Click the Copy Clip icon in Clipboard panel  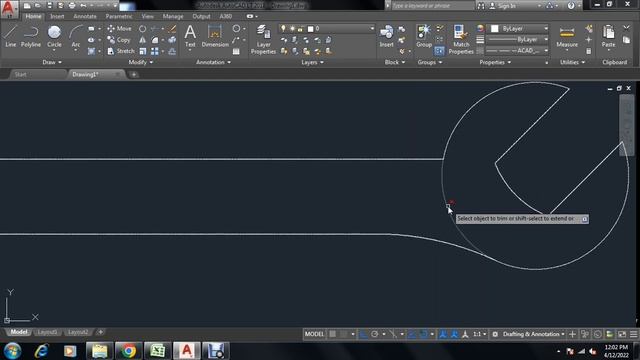click(x=626, y=40)
